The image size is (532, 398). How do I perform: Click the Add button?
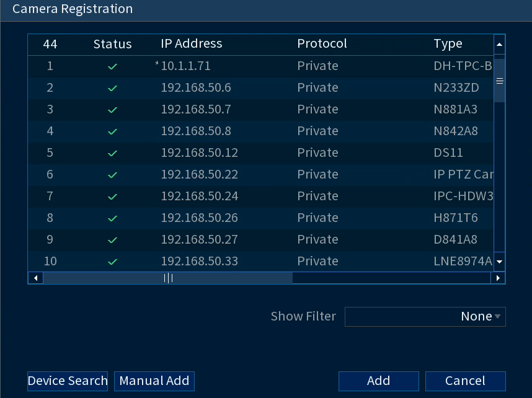pyautogui.click(x=379, y=381)
